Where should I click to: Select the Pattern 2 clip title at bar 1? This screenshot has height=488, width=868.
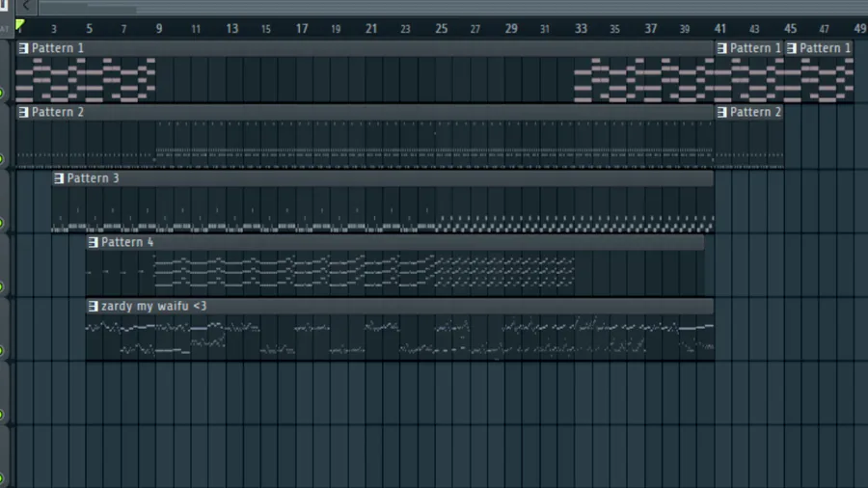click(x=58, y=112)
